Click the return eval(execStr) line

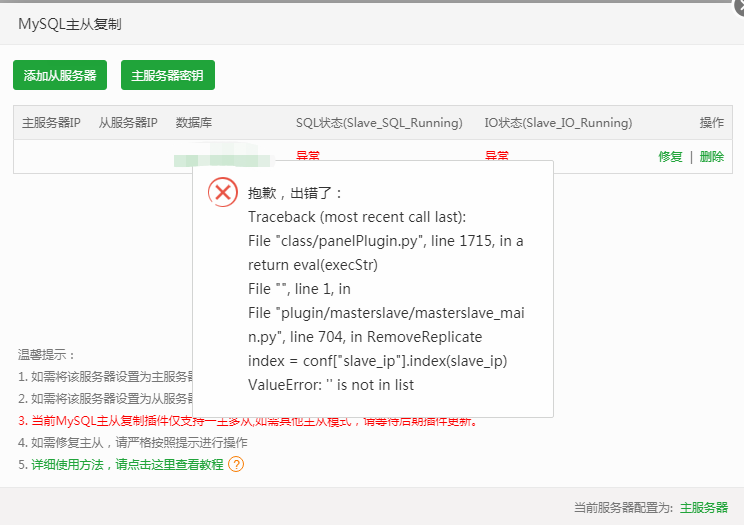click(x=313, y=265)
